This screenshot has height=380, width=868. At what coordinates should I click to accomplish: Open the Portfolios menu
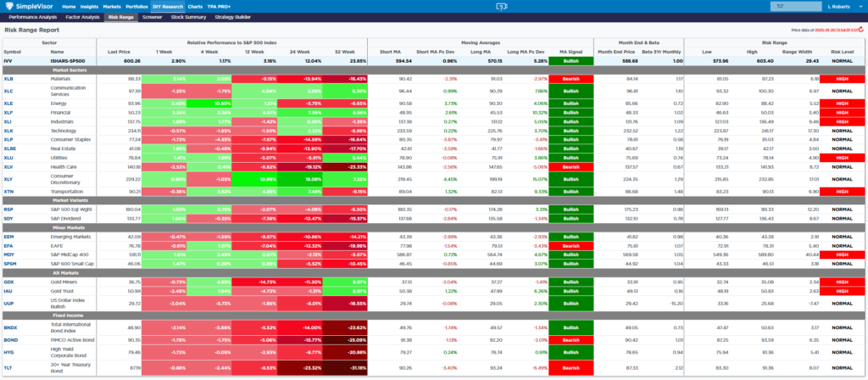pos(136,7)
